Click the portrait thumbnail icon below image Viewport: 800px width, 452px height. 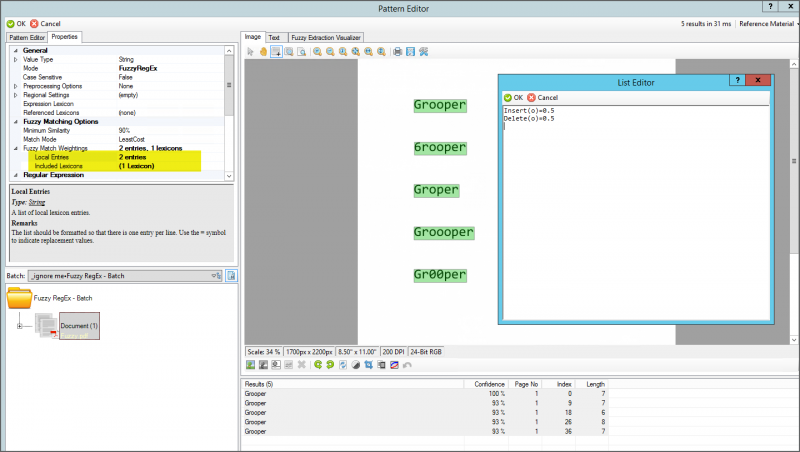276,365
